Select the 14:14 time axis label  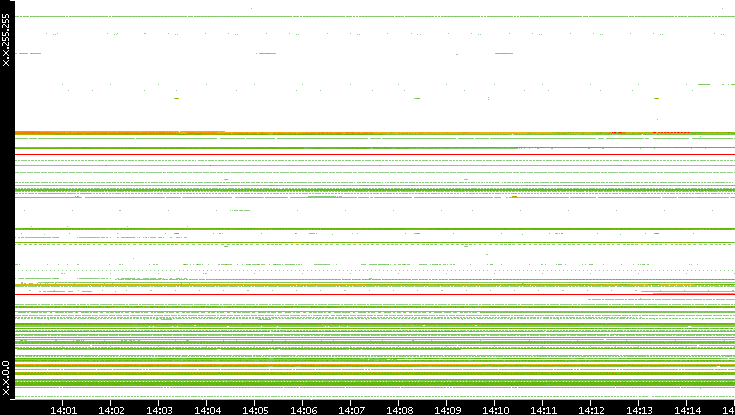[688, 411]
